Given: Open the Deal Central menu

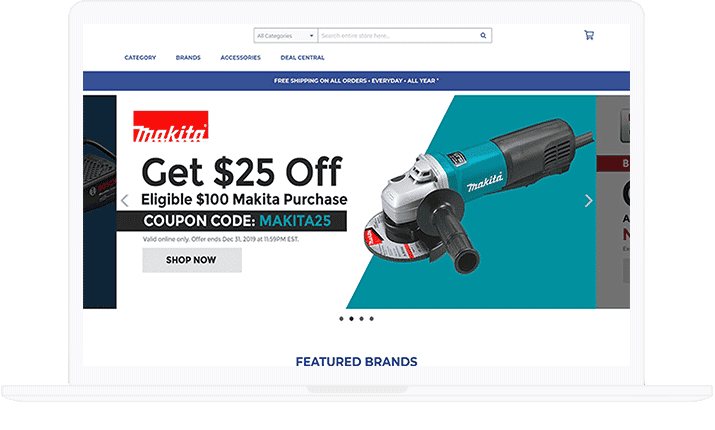Looking at the screenshot, I should coord(302,57).
